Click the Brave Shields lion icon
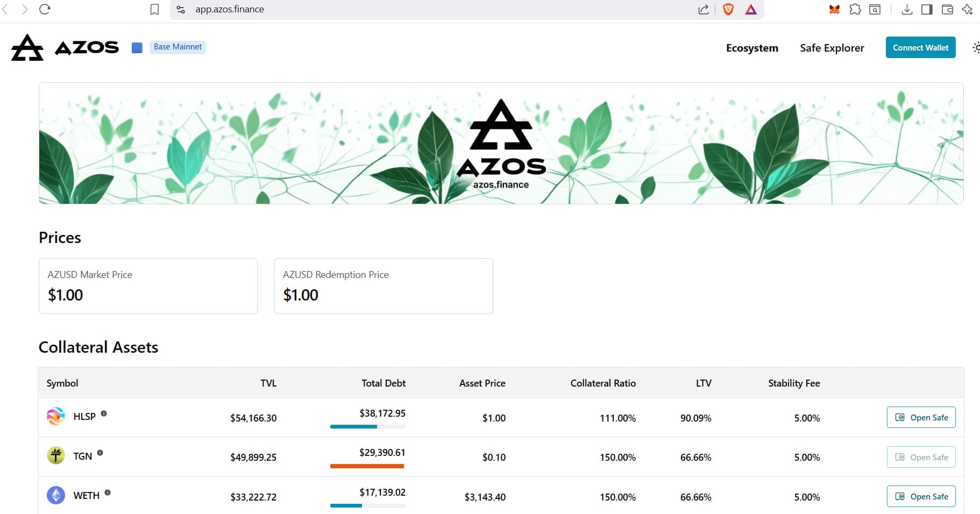Viewport: 980px width, 514px height. (728, 9)
